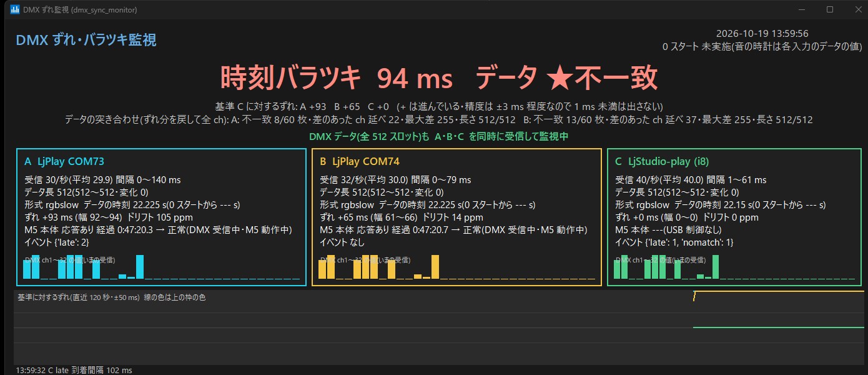868x375 pixels.
Task: Click the green 'DMX データ(全 512 スロット)' notice
Action: [438, 136]
